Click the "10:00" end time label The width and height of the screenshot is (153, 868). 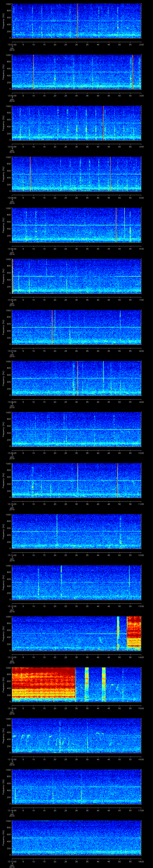(x=141, y=453)
